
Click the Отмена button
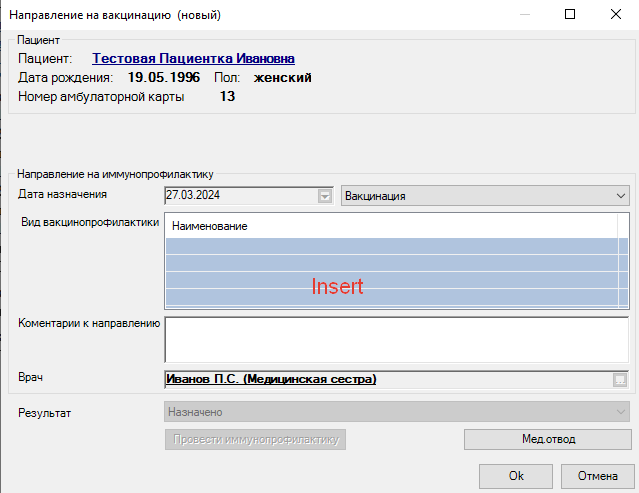[x=597, y=476]
